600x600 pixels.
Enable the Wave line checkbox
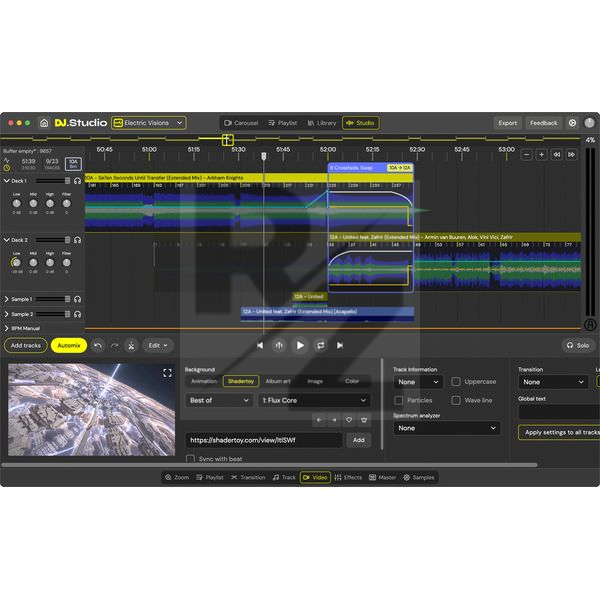(x=456, y=400)
